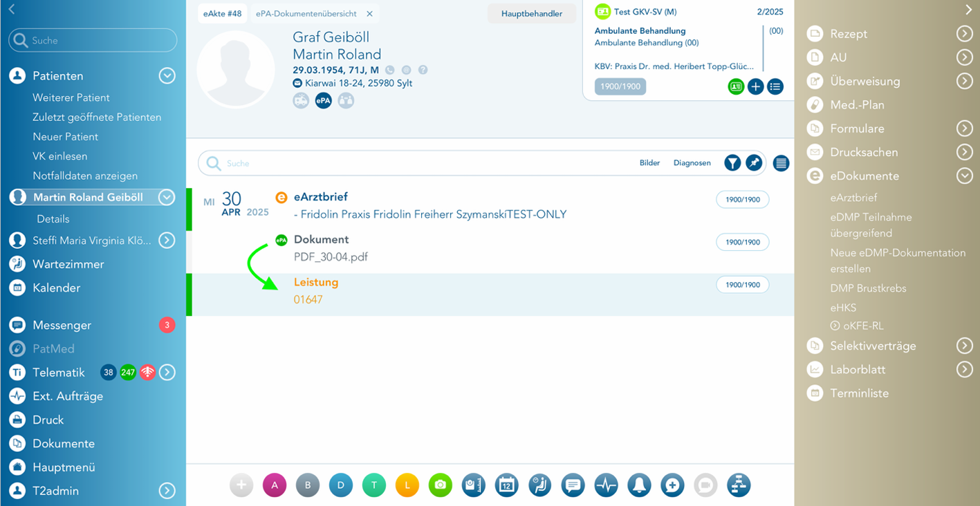Viewport: 980px width, 506px height.
Task: Click the magenta A entry button
Action: point(274,485)
